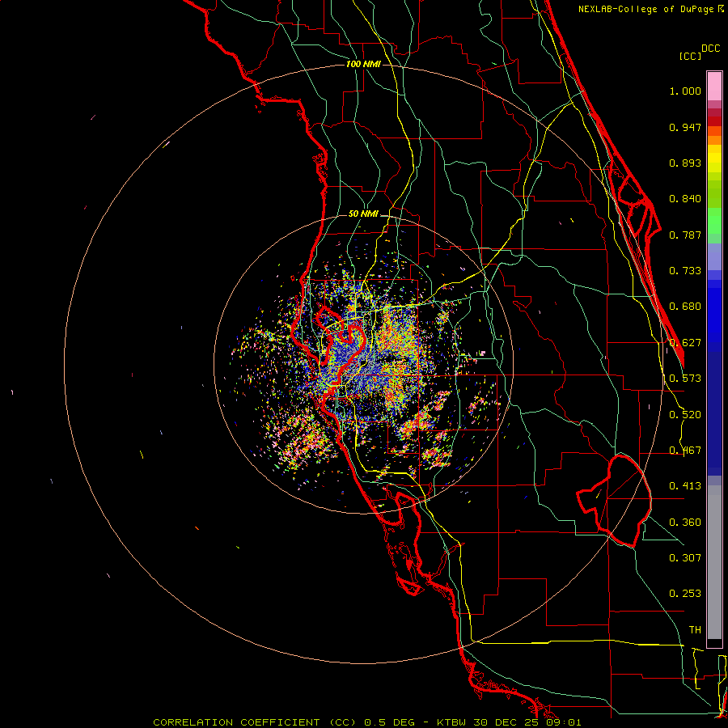Click the 50 NMI range ring label
Screen dimensions: 728x728
pyautogui.click(x=363, y=214)
